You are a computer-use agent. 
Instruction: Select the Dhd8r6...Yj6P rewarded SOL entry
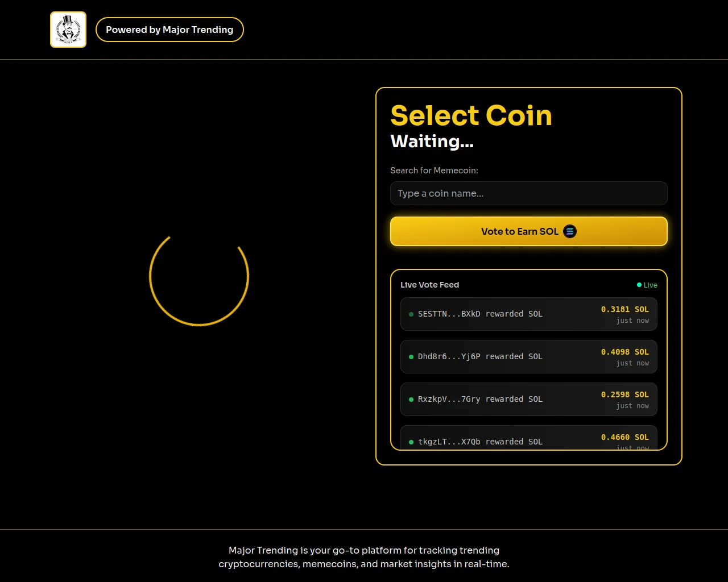pyautogui.click(x=529, y=357)
